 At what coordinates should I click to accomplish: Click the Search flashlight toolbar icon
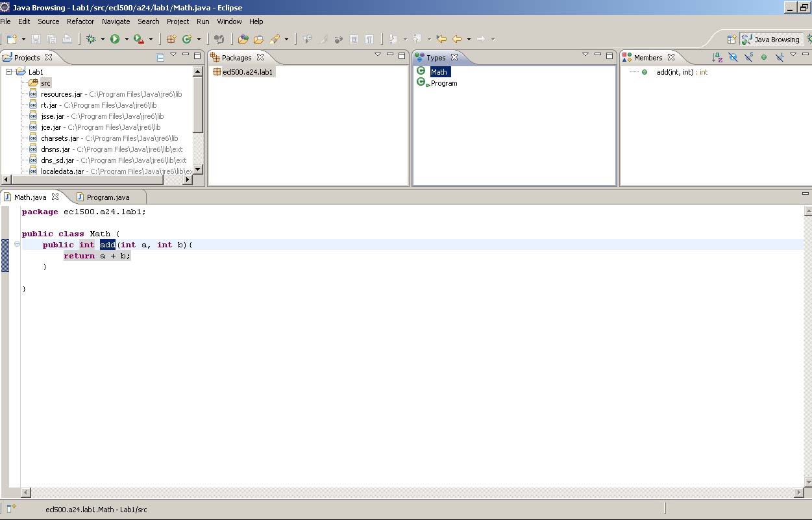(275, 39)
